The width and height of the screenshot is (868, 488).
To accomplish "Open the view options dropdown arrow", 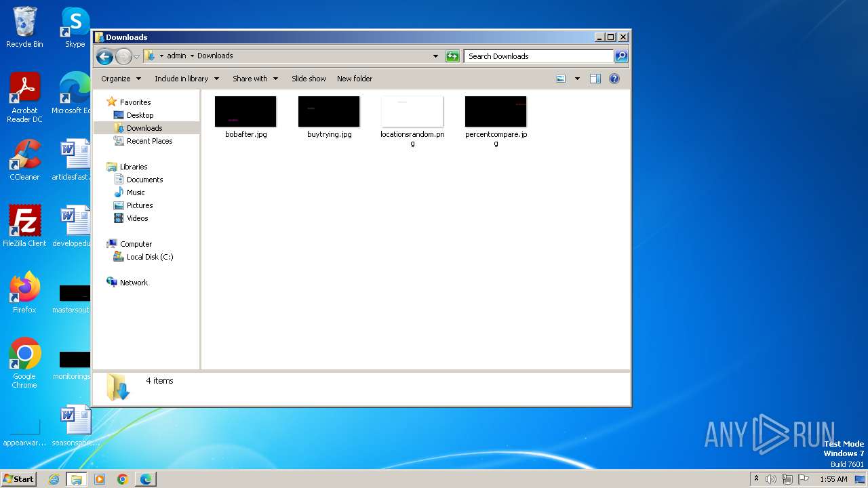I will [x=577, y=79].
